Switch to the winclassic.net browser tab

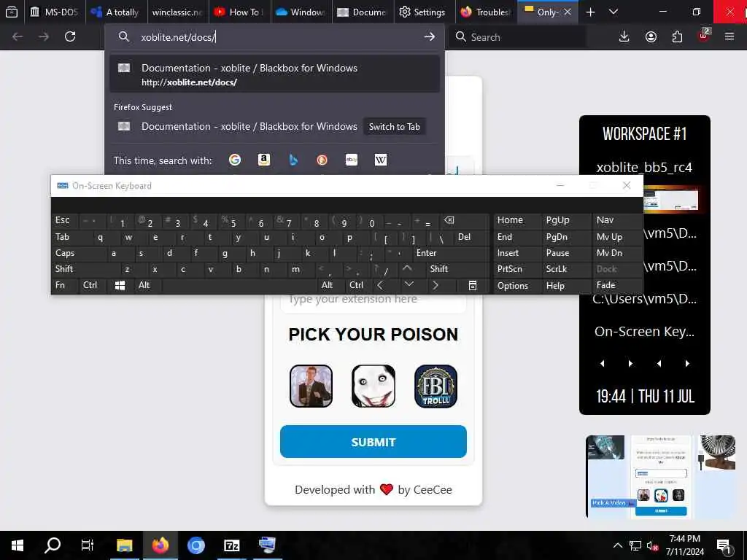tap(178, 12)
